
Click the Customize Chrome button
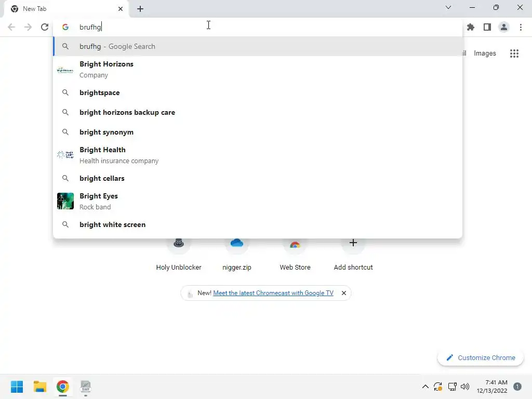481,357
